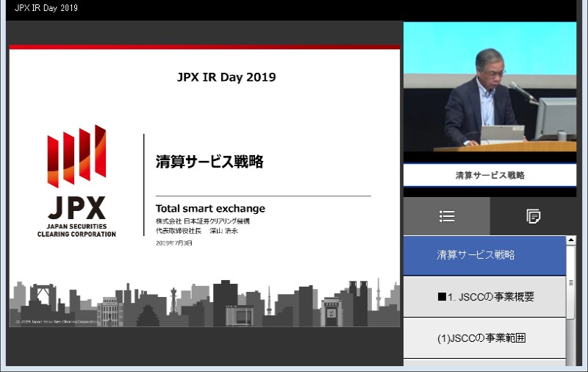
Task: Click the JPX logo on the slide
Action: (x=76, y=172)
